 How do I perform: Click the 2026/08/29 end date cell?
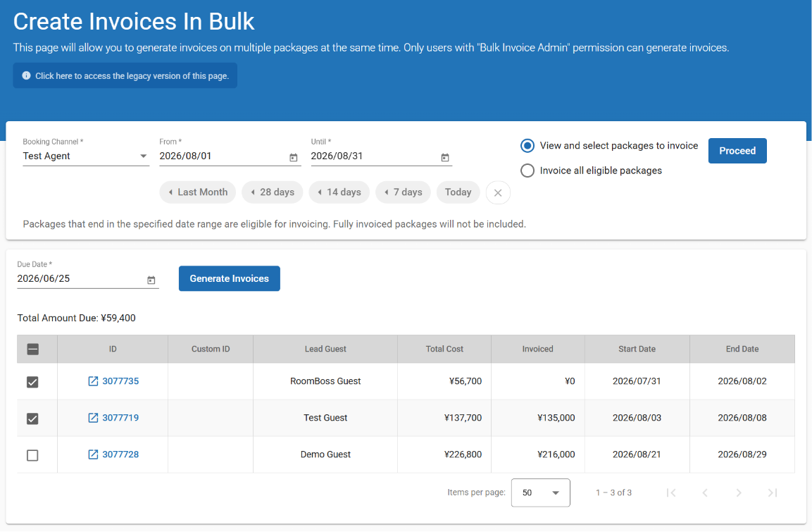[742, 454]
